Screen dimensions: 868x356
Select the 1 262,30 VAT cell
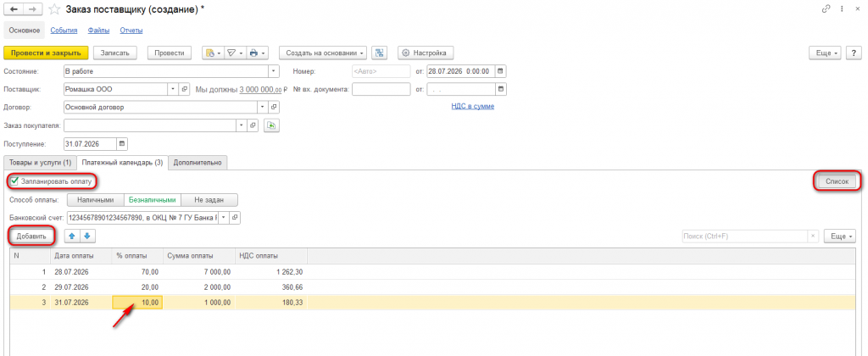[x=270, y=272]
